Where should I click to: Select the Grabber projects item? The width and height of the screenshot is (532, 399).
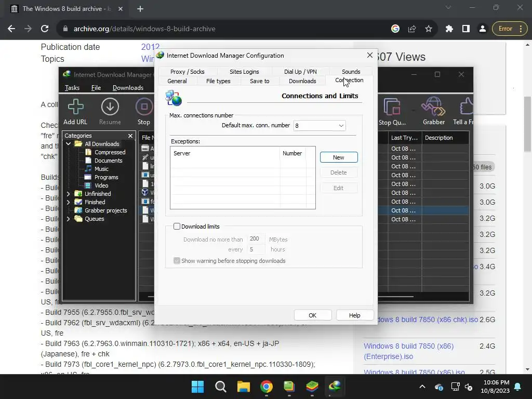101,210
